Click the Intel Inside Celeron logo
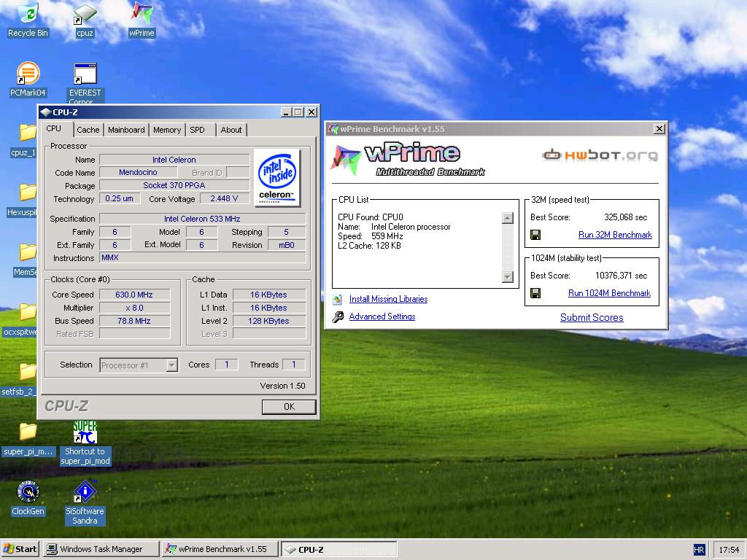 pos(276,178)
